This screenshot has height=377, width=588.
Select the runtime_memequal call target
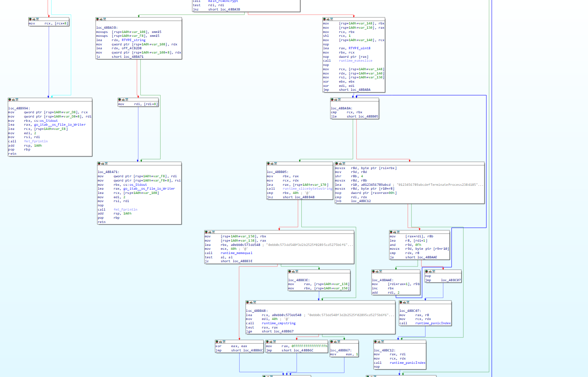[237, 253]
